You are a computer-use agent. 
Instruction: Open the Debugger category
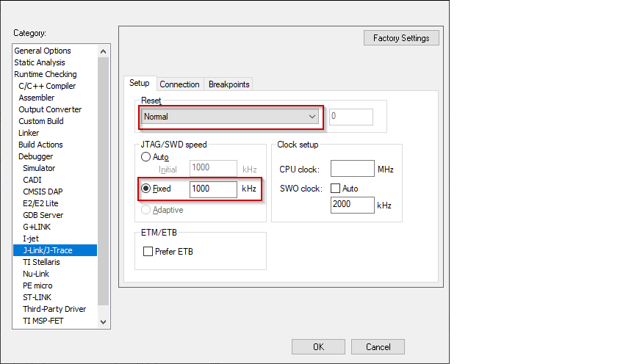pyautogui.click(x=35, y=156)
